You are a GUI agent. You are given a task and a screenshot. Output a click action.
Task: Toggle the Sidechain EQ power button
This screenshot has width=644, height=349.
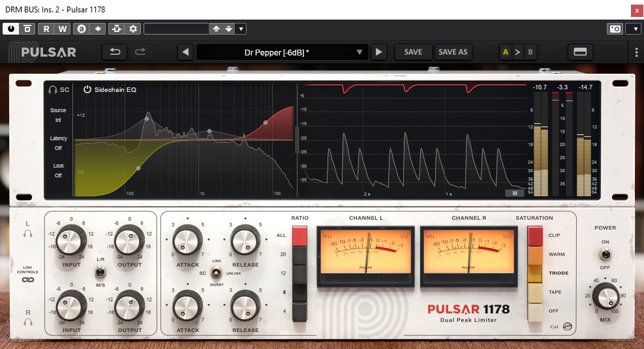(87, 89)
